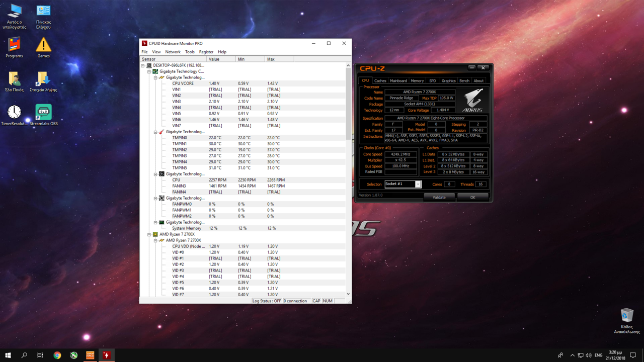The image size is (644, 362).
Task: Click the HWMonitor PRO taskbar icon
Action: 106,355
